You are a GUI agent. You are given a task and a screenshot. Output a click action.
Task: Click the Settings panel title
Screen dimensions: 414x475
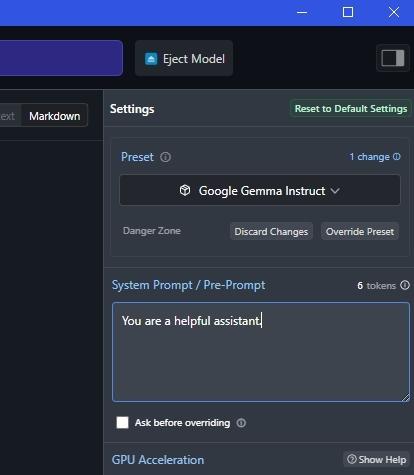pyautogui.click(x=132, y=109)
